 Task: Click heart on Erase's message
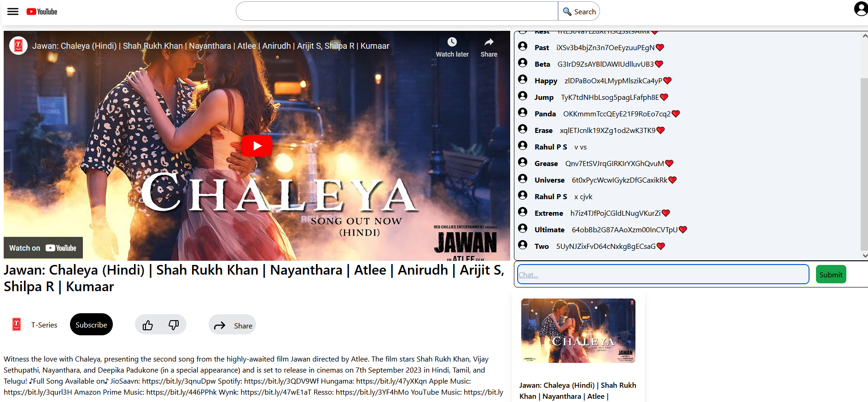[661, 130]
